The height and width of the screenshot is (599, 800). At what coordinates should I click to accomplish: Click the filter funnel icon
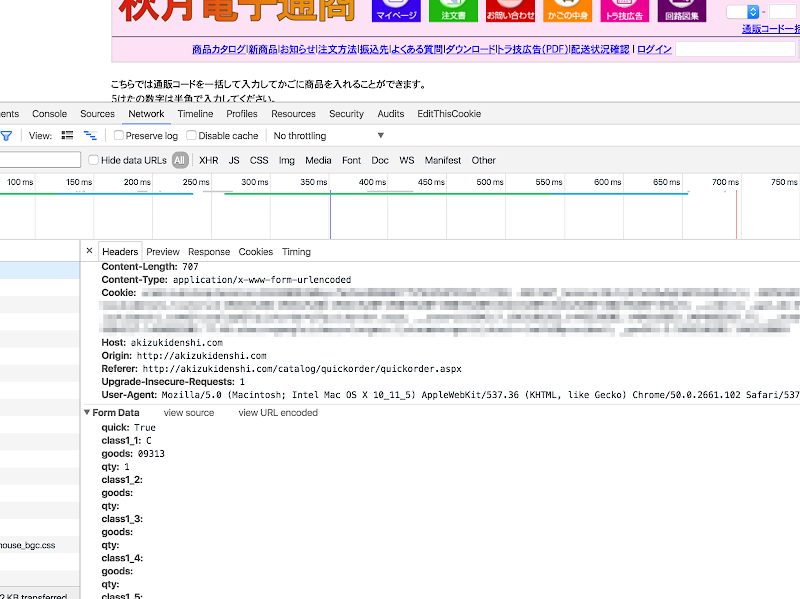[x=6, y=136]
